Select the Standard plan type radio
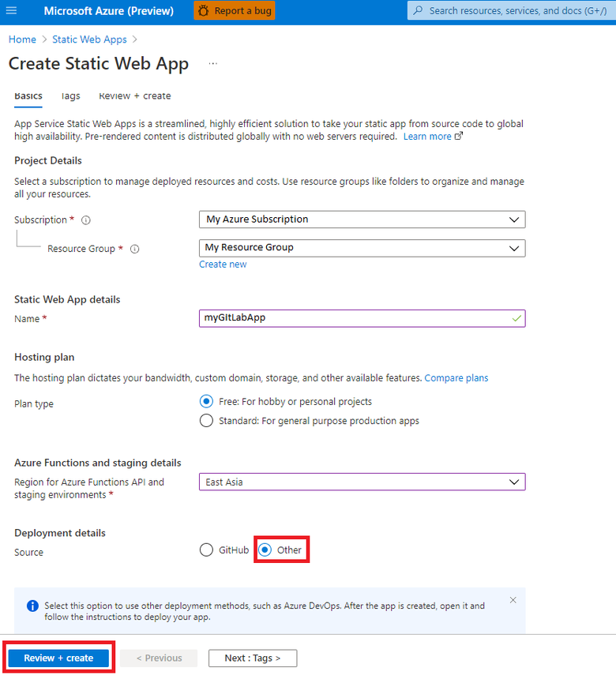 point(206,421)
